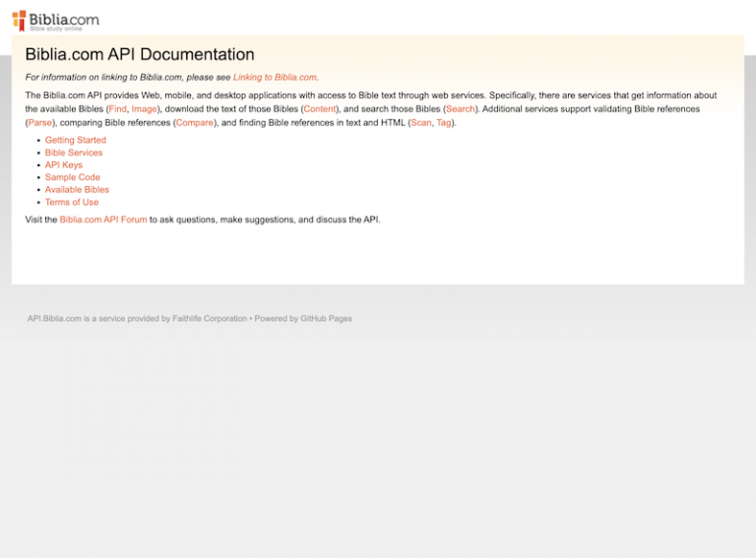Open the Image service link
Screen dimensions: 756x558
click(x=144, y=109)
